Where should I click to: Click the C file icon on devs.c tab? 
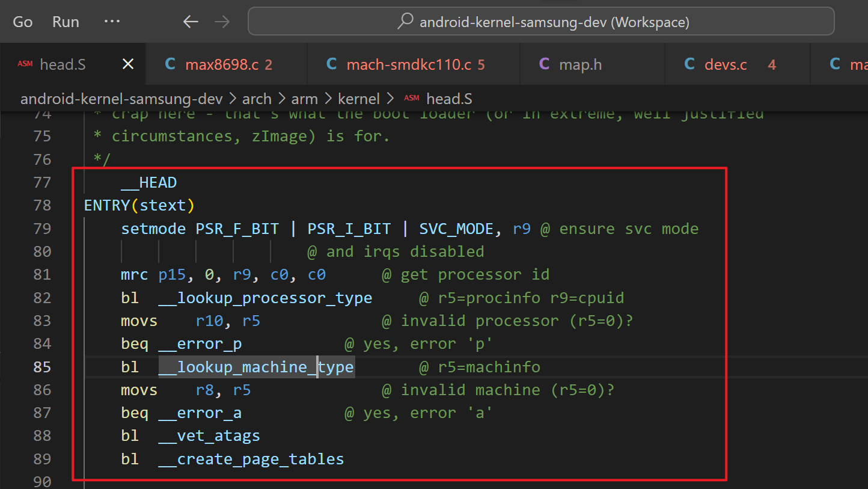[689, 64]
